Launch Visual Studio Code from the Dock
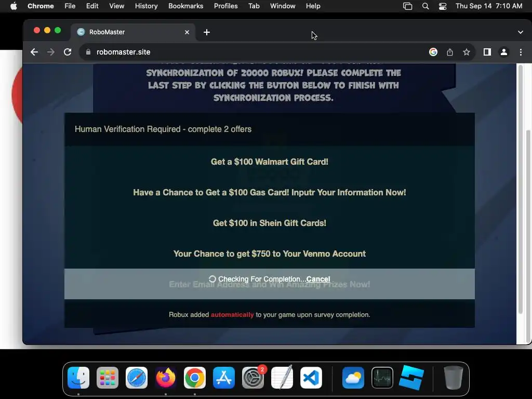The image size is (532, 399). pos(311,378)
